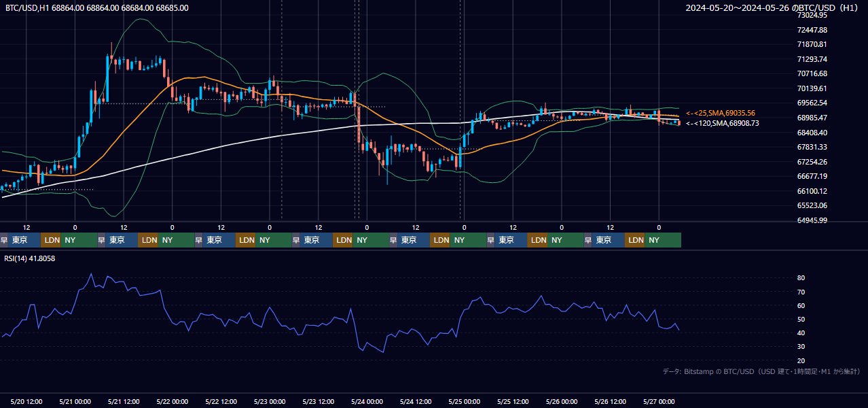This screenshot has height=408, width=868.
Task: Click RSI axis level 30
Action: pos(801,347)
